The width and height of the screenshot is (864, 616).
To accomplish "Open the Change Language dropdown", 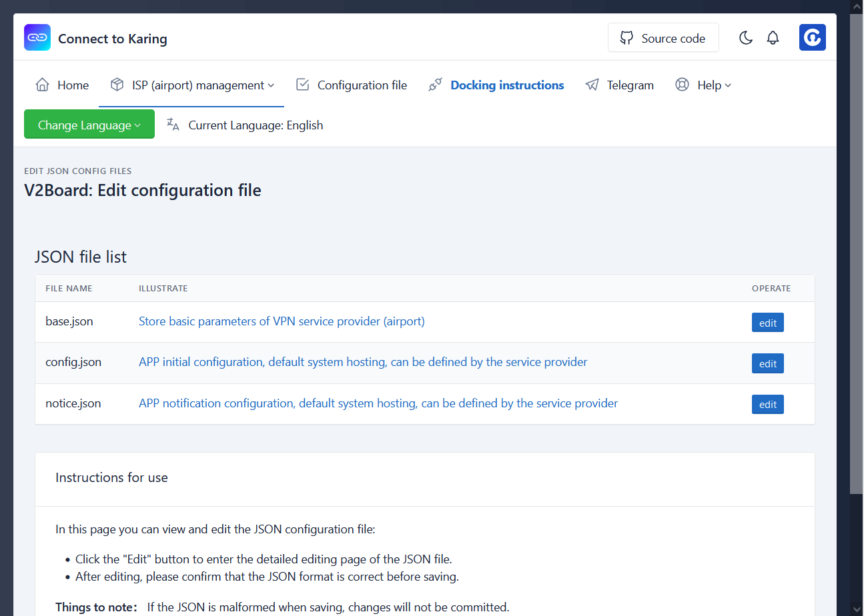I will [89, 125].
